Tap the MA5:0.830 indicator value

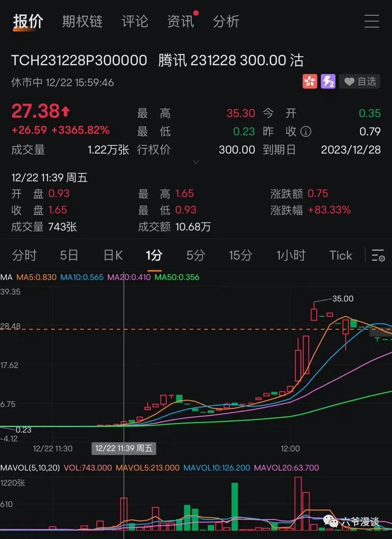[x=36, y=277]
